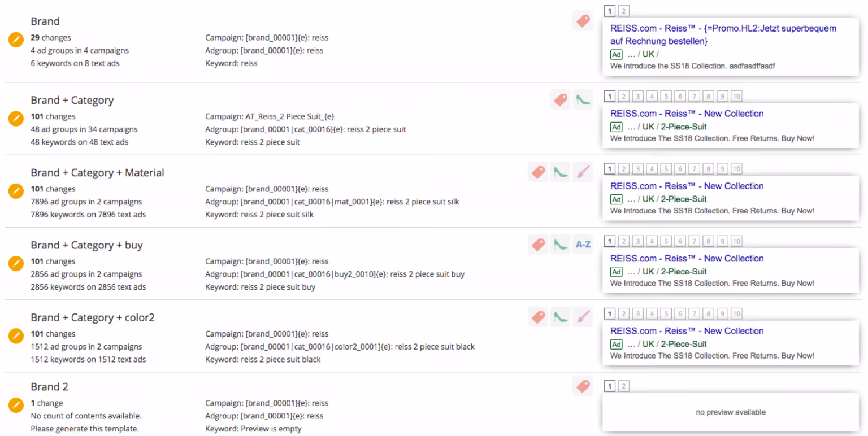The image size is (868, 436).
Task: Click New Collection ad headline in Brand + Category preview
Action: tap(687, 114)
